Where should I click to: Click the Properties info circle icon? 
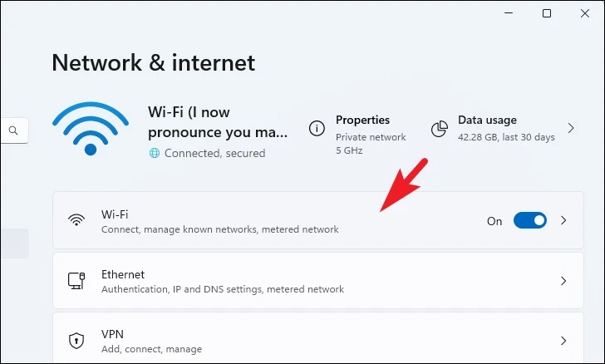coord(317,128)
